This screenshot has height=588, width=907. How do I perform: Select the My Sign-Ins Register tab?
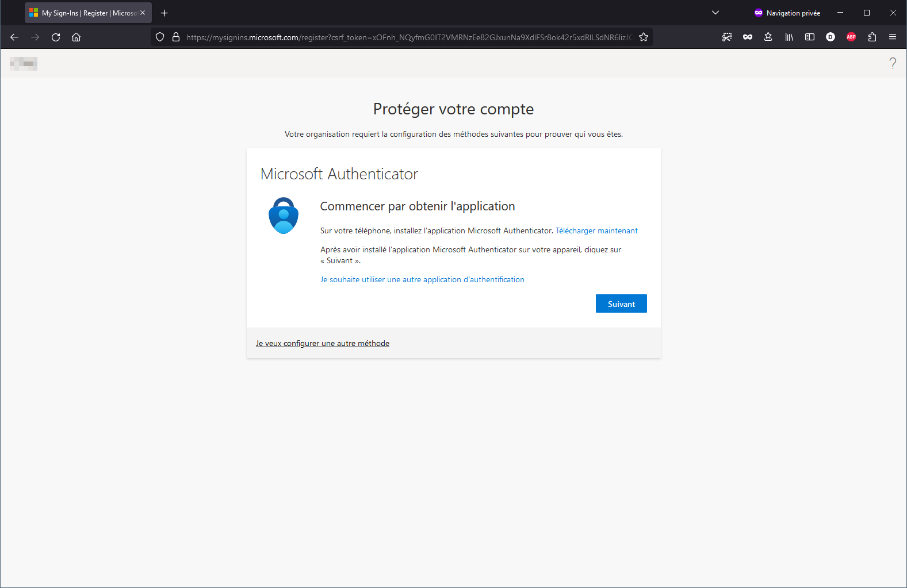click(88, 13)
